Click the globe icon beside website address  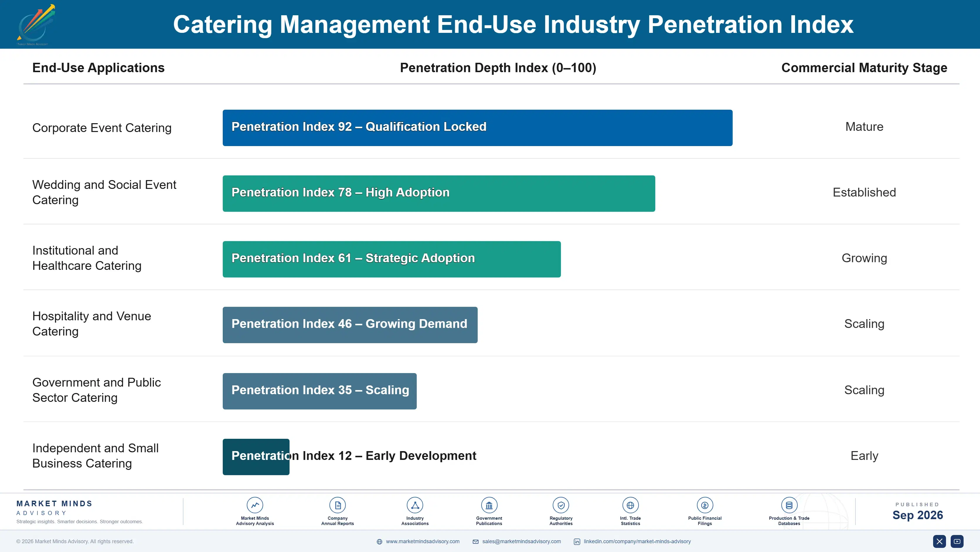coord(379,542)
